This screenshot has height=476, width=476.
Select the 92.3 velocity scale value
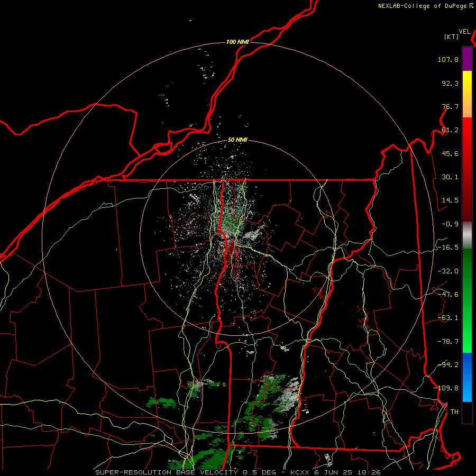coord(450,83)
